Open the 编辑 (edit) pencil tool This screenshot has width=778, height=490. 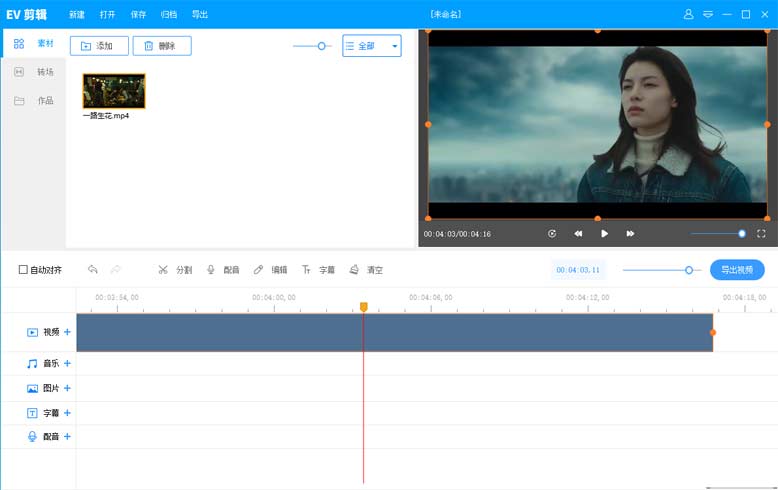click(270, 270)
